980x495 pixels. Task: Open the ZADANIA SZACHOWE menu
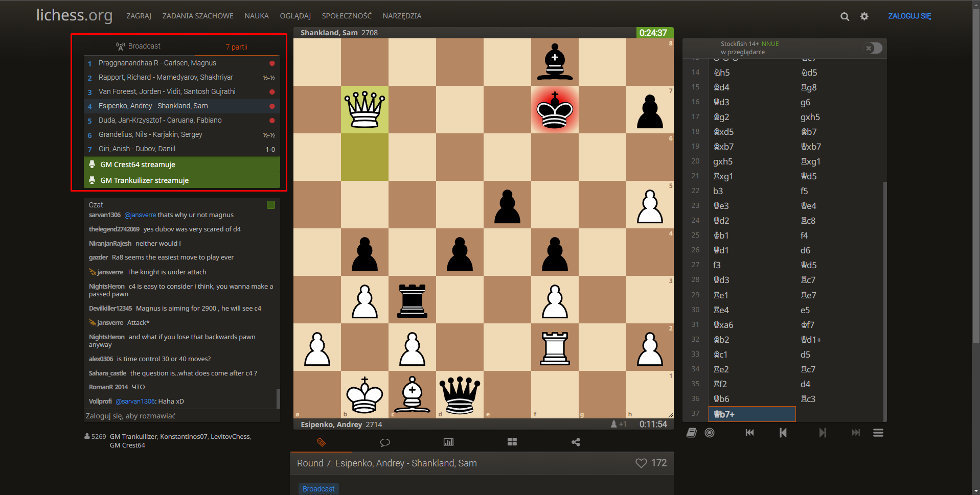pos(198,16)
